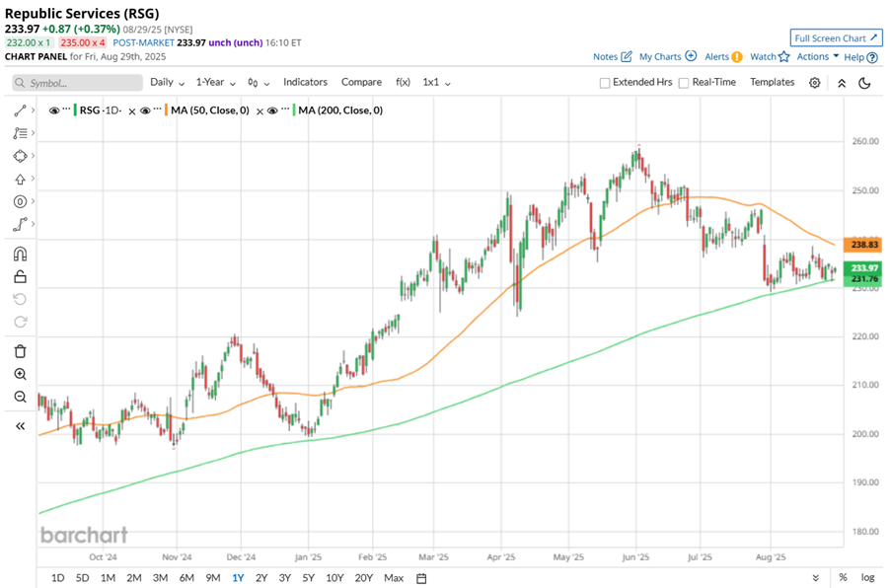Toggle log scale button
The image size is (891, 588).
click(x=867, y=577)
